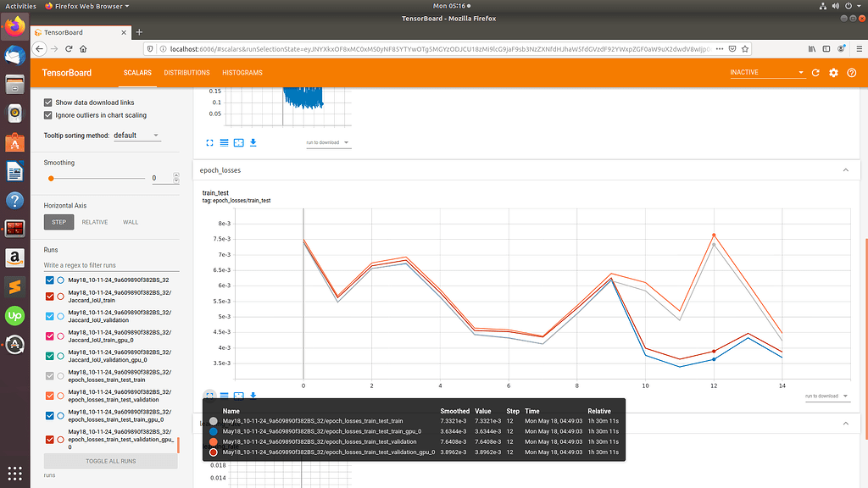
Task: Expand the epoch_losses chart to fullscreen
Action: point(209,395)
